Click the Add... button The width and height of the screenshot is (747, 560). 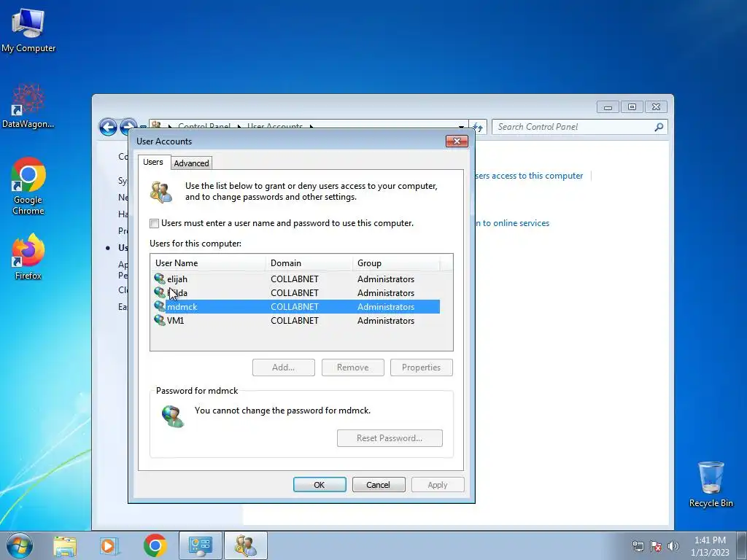[x=284, y=367]
